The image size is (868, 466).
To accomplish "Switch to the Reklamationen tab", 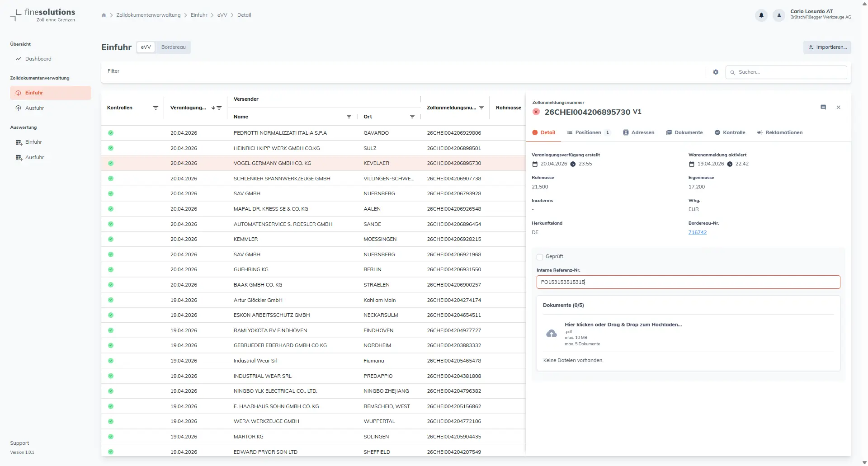I will coord(780,132).
